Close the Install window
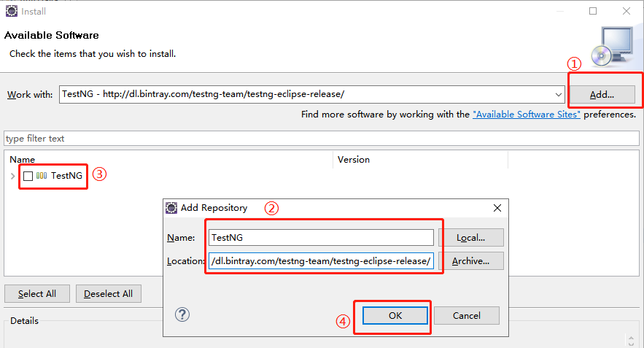 626,11
